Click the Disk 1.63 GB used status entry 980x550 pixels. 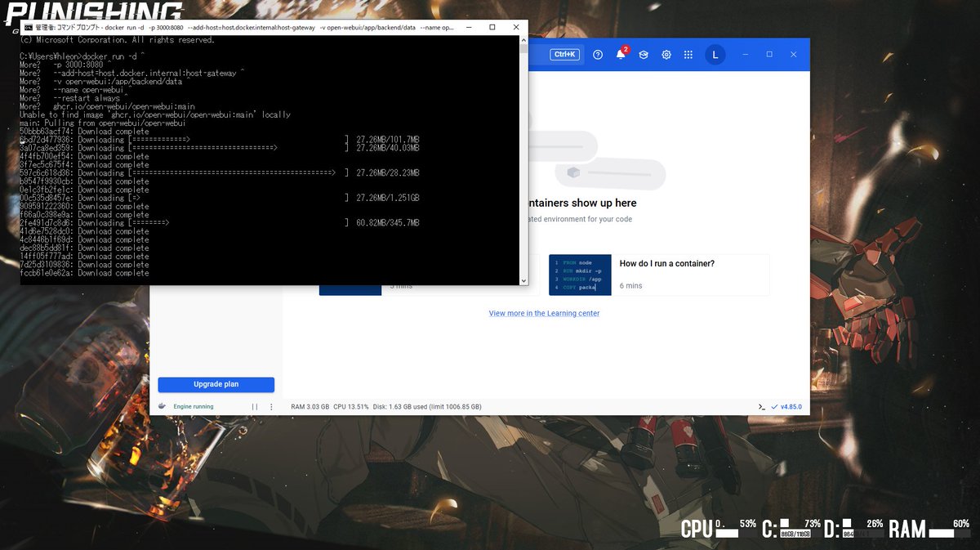click(427, 407)
